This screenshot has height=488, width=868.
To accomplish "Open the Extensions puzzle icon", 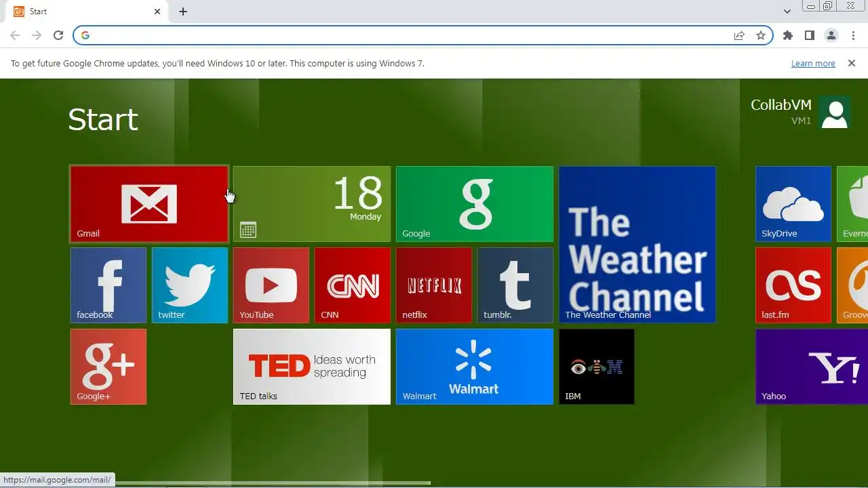I will coord(788,35).
